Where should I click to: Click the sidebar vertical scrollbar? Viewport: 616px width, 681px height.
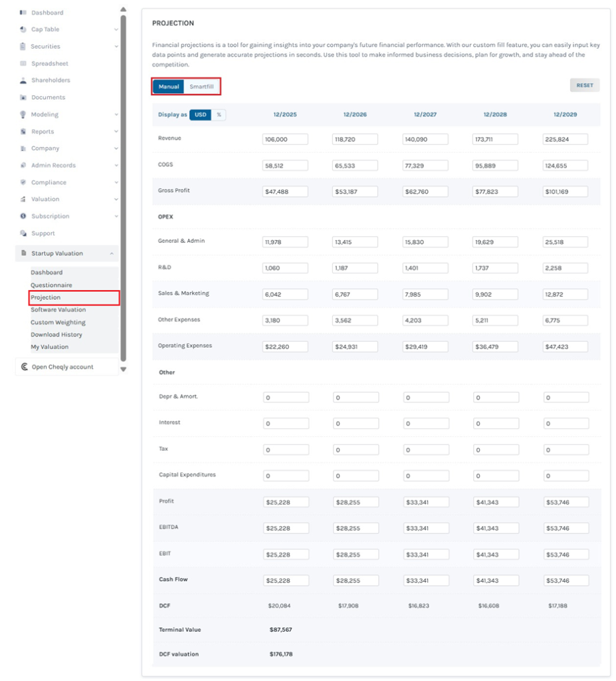[x=123, y=186]
